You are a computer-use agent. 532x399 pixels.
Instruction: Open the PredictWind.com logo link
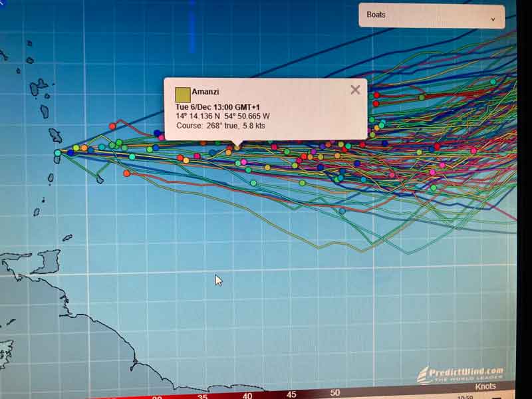tap(460, 373)
